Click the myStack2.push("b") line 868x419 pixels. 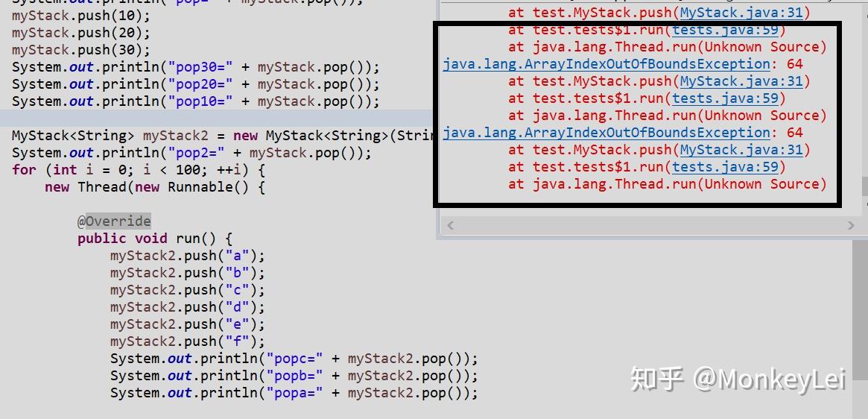tap(188, 273)
